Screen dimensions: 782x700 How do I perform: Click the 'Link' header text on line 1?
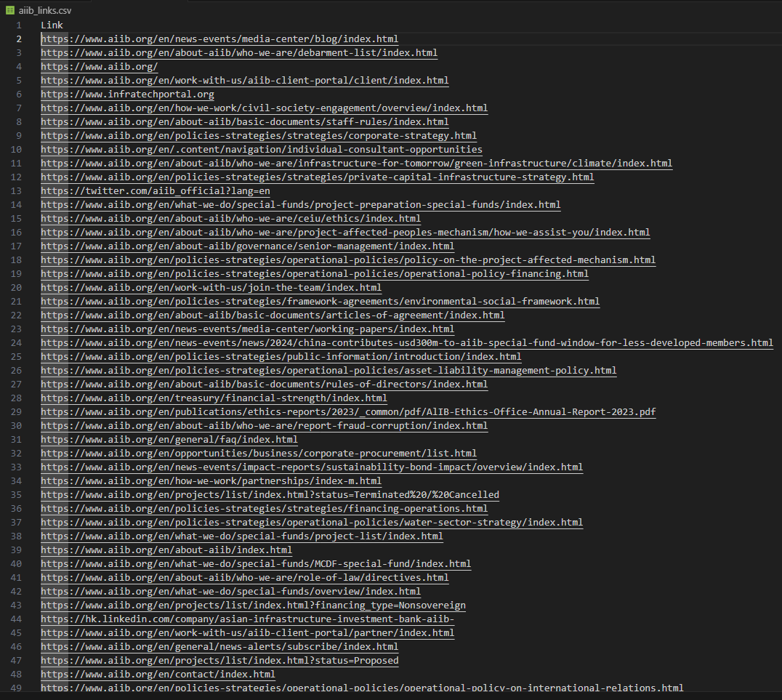point(52,25)
